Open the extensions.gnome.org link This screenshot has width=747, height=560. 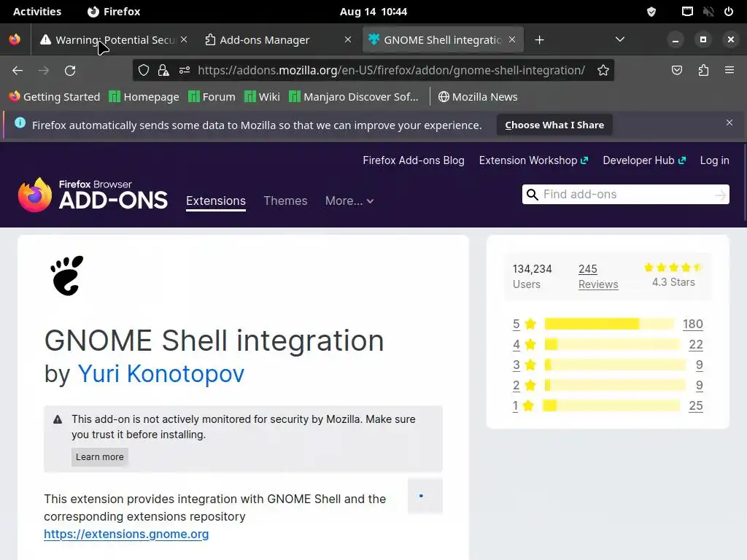(x=126, y=534)
